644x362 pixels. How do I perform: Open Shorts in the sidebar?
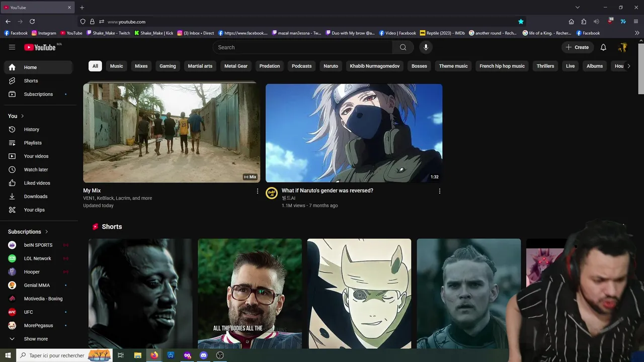39,80
